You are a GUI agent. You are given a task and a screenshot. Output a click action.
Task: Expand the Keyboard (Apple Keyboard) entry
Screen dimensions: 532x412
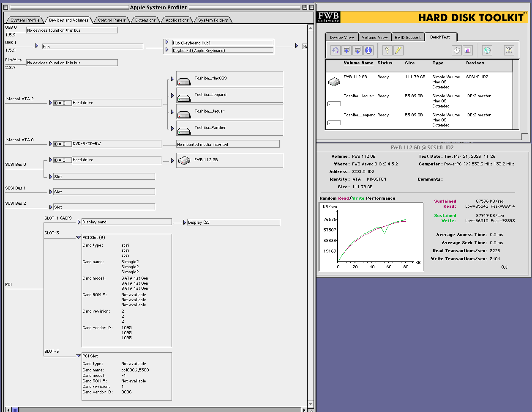point(167,50)
